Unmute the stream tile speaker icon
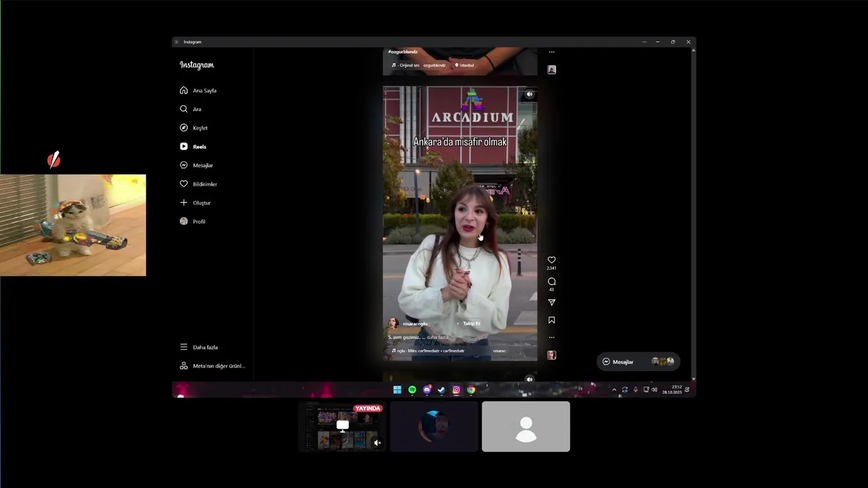Image resolution: width=868 pixels, height=488 pixels. pos(378,443)
